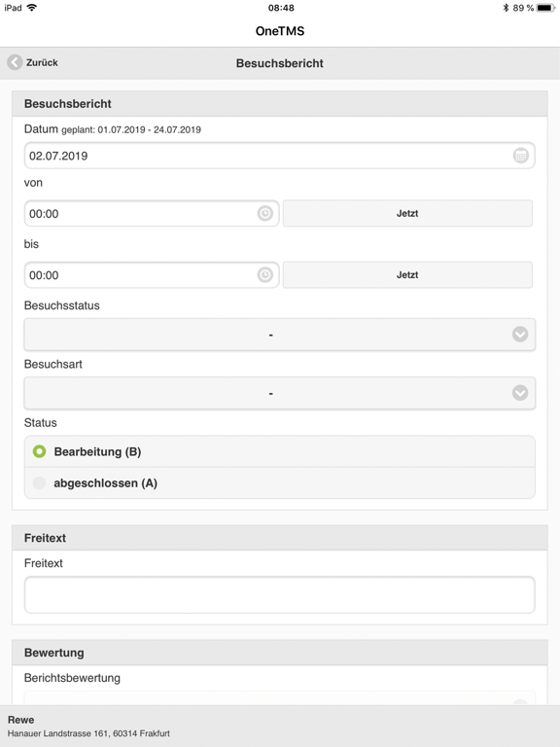The height and width of the screenshot is (747, 560).
Task: Open the Besuchsstatus dropdown
Action: click(x=280, y=335)
